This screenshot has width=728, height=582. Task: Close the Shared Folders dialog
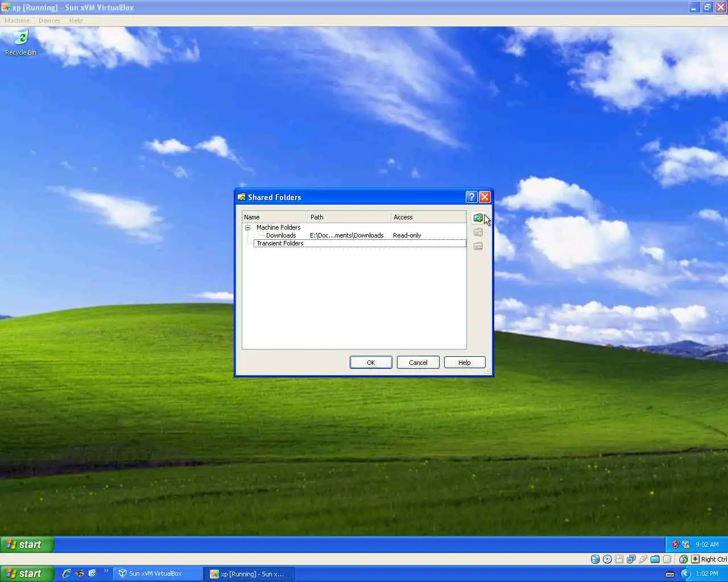[485, 197]
